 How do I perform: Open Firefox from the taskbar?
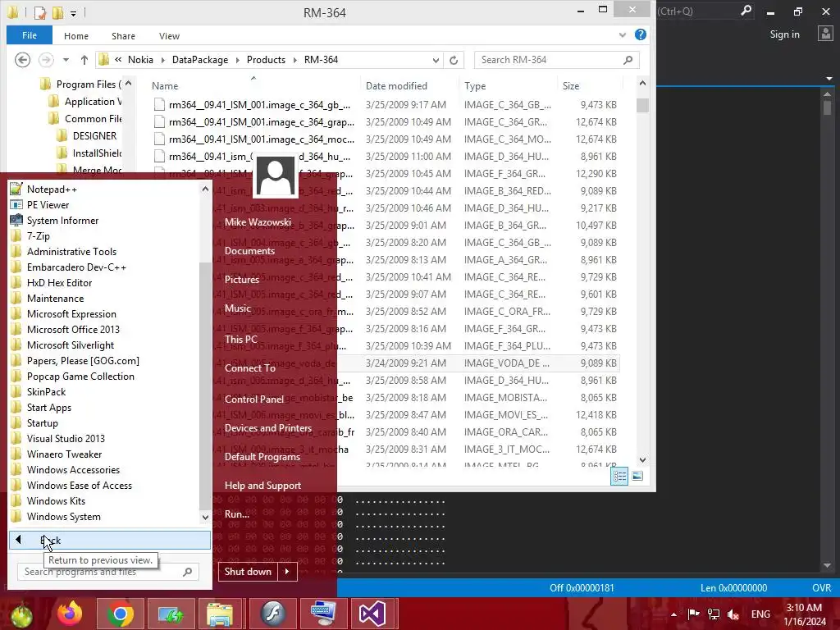(x=71, y=614)
